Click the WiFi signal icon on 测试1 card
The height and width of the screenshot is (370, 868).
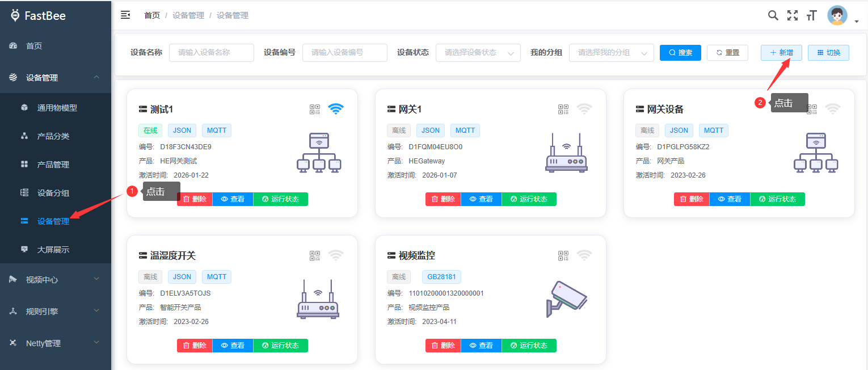[335, 108]
